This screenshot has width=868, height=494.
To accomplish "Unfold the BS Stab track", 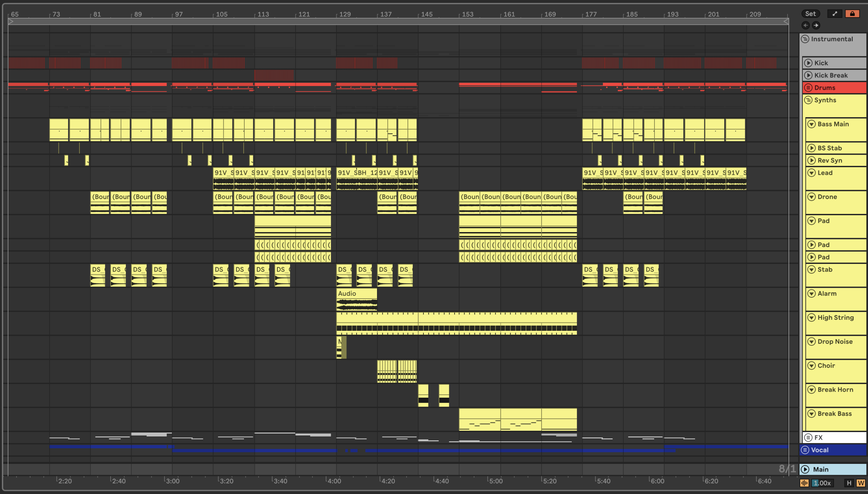I will coord(811,148).
